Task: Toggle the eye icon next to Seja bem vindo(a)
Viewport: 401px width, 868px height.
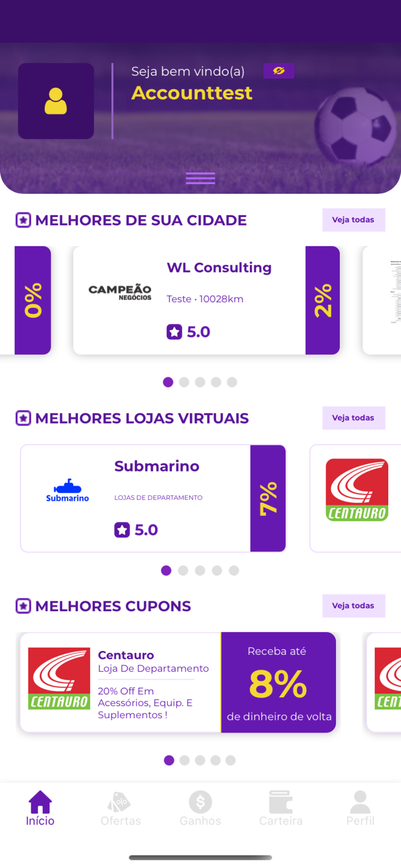Action: click(279, 71)
